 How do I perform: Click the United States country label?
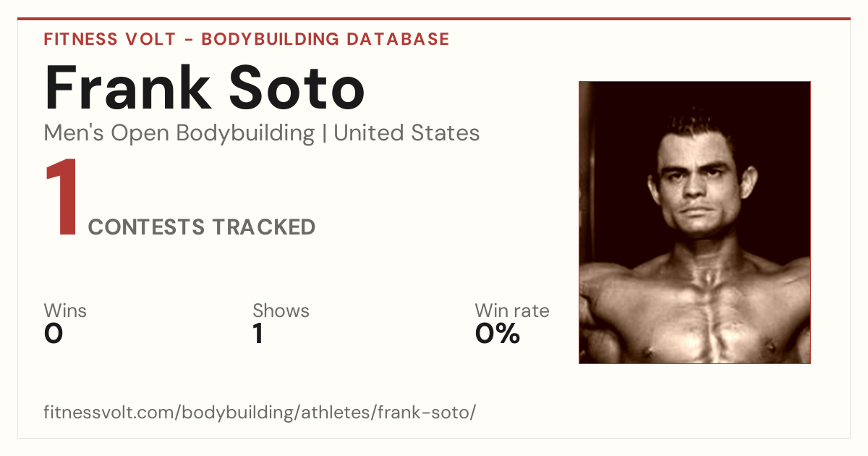(x=407, y=133)
